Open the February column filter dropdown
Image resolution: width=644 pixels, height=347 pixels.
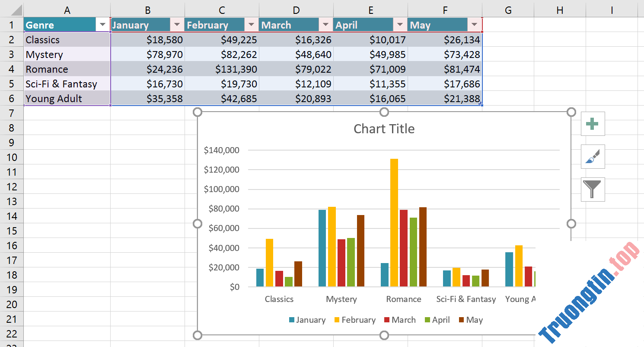point(251,25)
